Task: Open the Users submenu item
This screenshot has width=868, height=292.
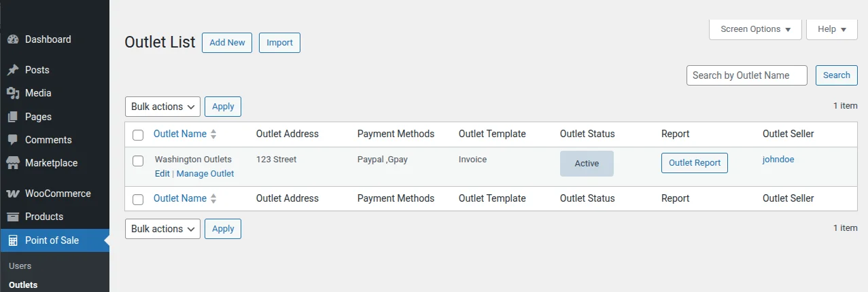Action: point(20,266)
